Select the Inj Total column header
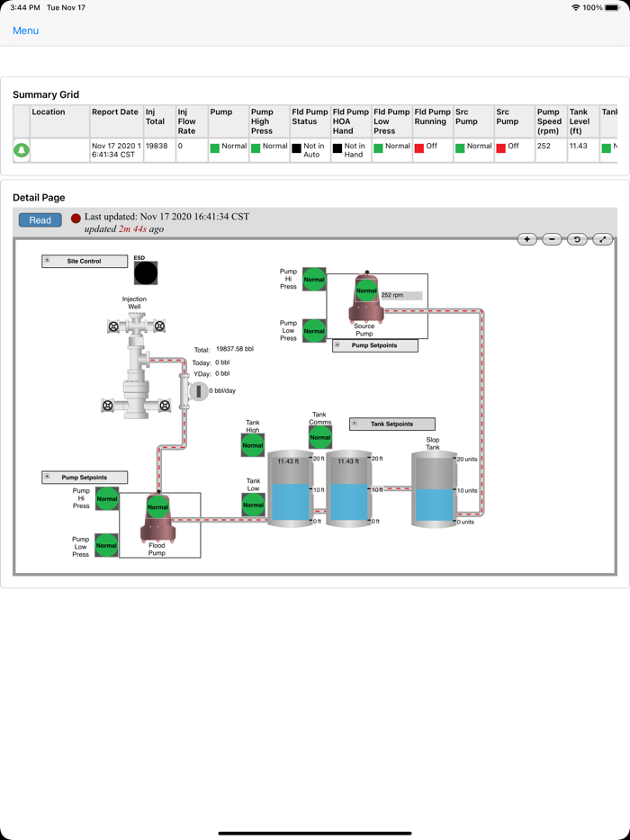This screenshot has width=630, height=840. click(x=159, y=121)
